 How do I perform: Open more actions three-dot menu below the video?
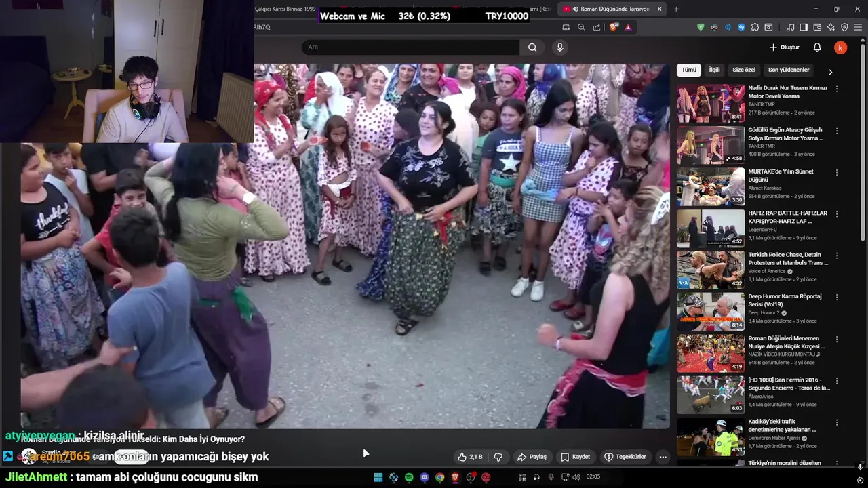tap(663, 457)
